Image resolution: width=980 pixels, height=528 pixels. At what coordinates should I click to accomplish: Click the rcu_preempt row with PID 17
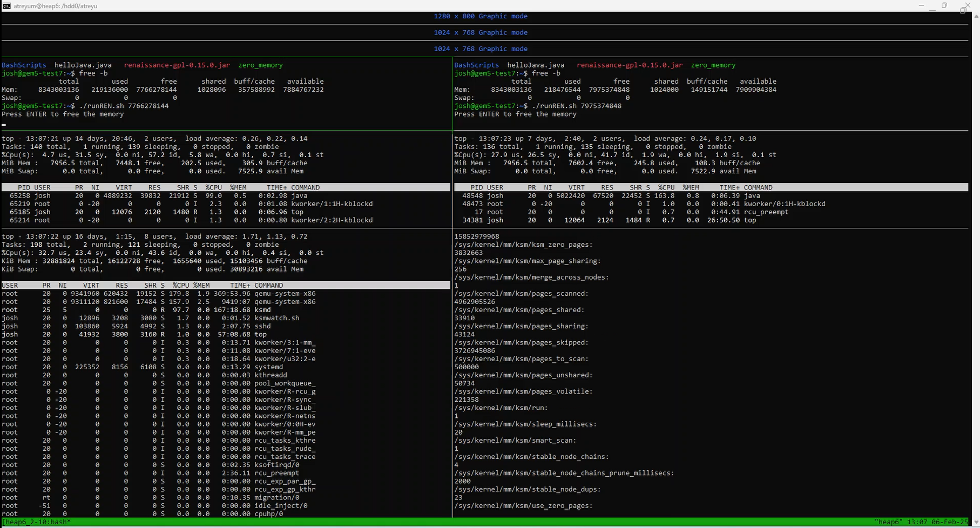coord(711,212)
